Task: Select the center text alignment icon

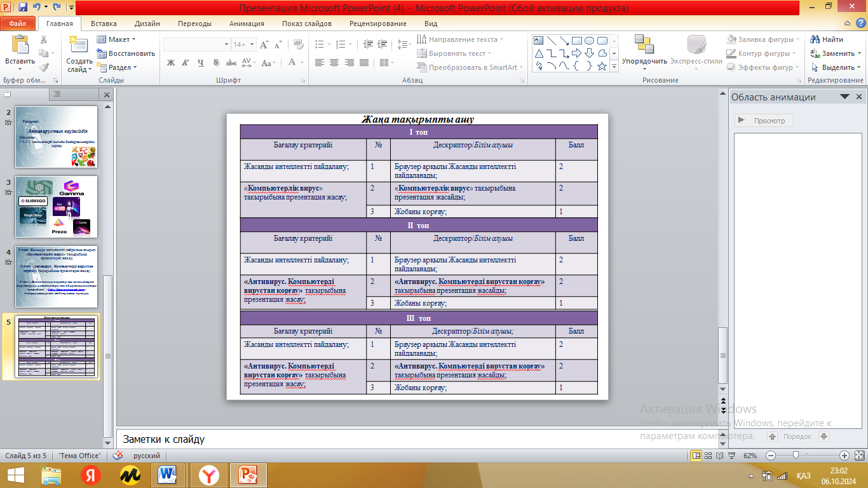Action: (334, 62)
